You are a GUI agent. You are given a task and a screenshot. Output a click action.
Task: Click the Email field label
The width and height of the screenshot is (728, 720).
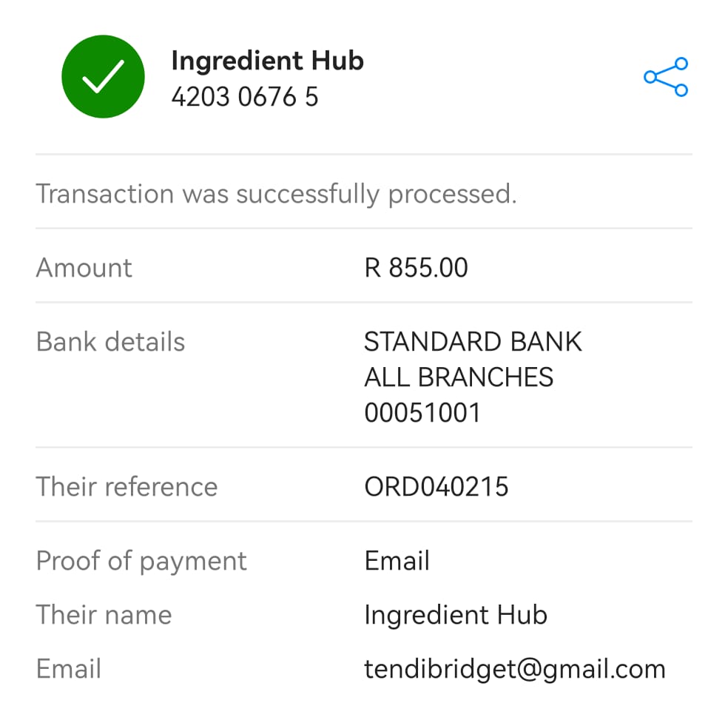click(x=69, y=669)
